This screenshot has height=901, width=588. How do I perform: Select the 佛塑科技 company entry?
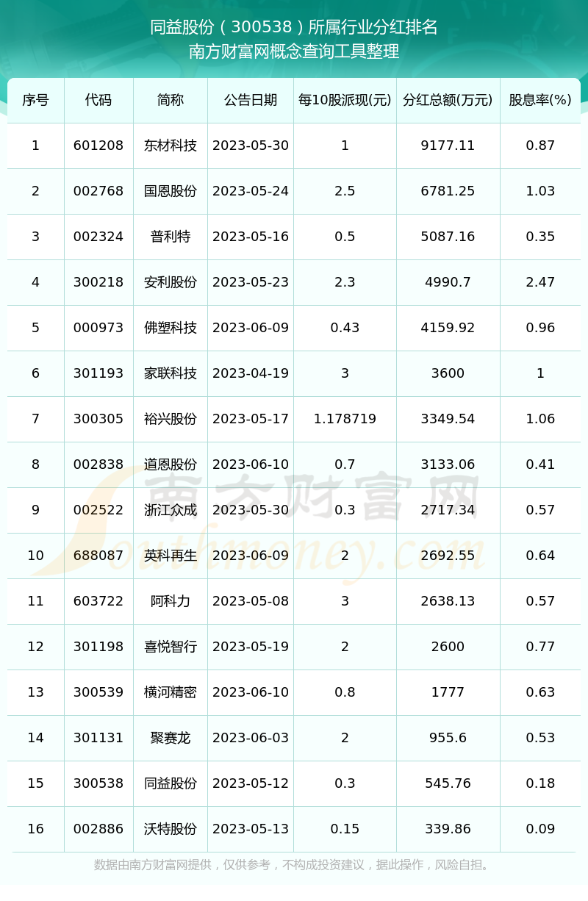click(x=171, y=327)
